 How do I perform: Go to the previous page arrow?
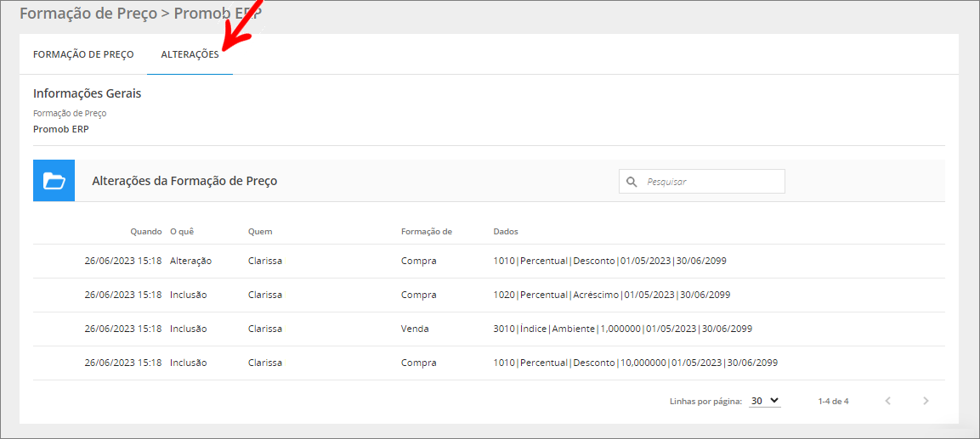[887, 401]
